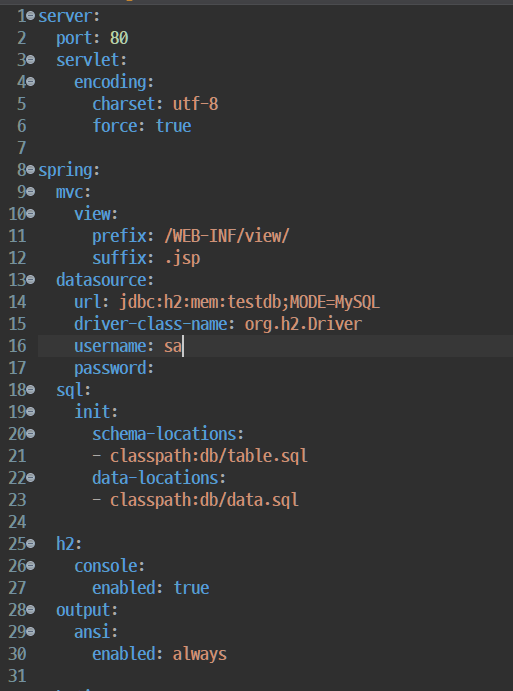The width and height of the screenshot is (513, 691).
Task: Collapse the datasource block at line 13
Action: [x=30, y=279]
